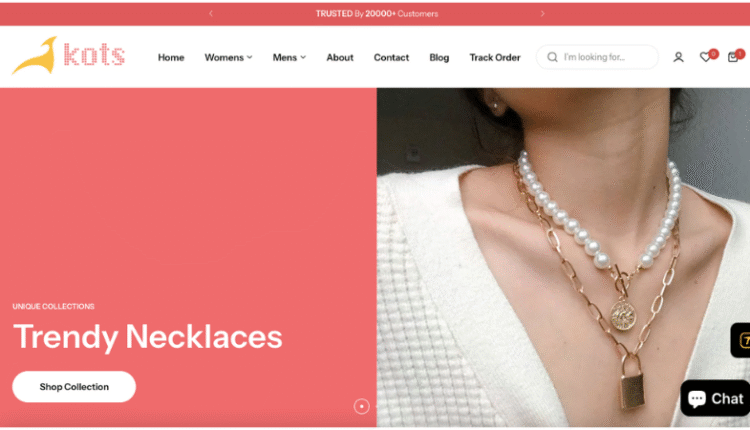This screenshot has width=750, height=430.
Task: Click the Kots logo
Action: (x=68, y=55)
